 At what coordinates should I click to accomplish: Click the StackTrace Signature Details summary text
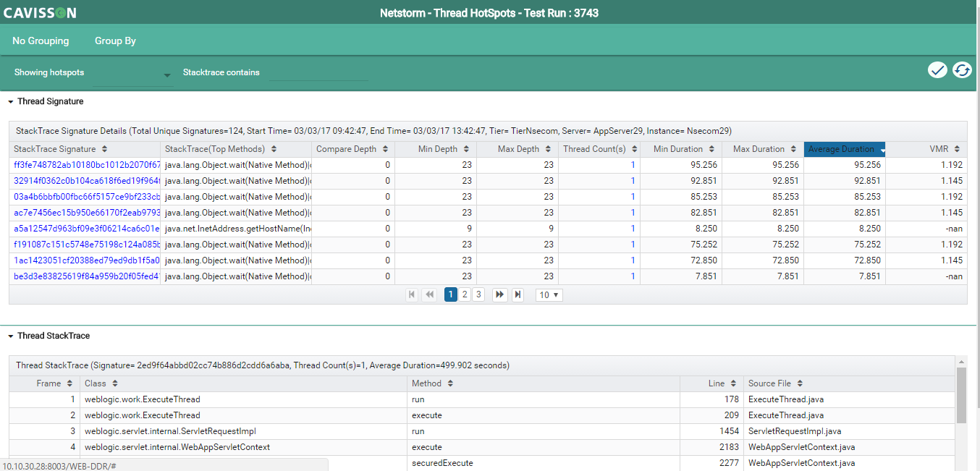[x=373, y=131]
